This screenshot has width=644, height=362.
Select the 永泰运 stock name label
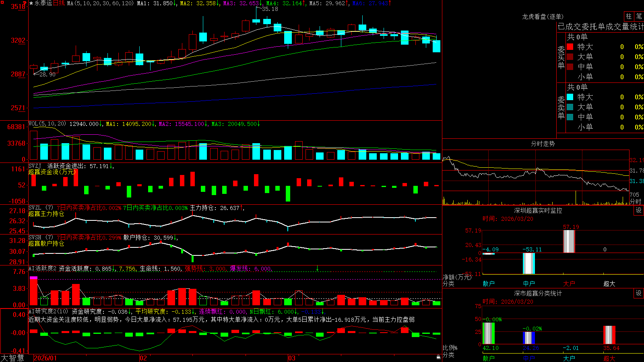pos(43,3)
